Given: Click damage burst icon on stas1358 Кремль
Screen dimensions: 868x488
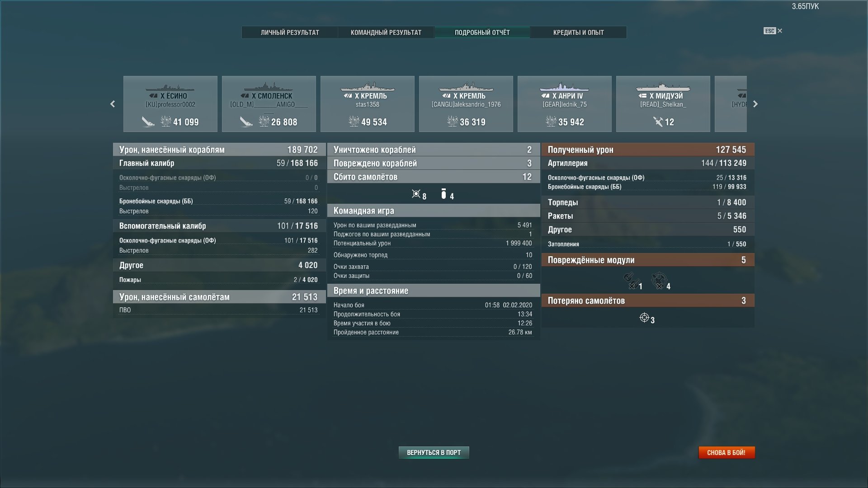Looking at the screenshot, I should pyautogui.click(x=354, y=121).
